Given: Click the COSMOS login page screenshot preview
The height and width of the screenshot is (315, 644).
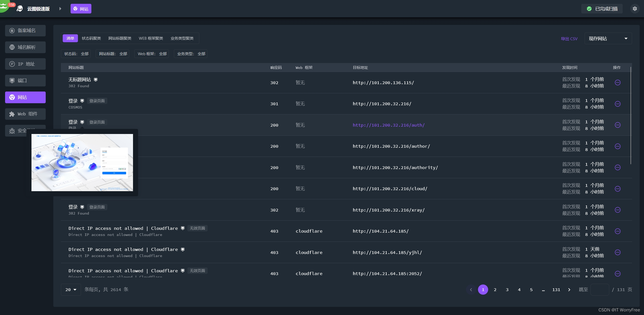Looking at the screenshot, I should (82, 162).
